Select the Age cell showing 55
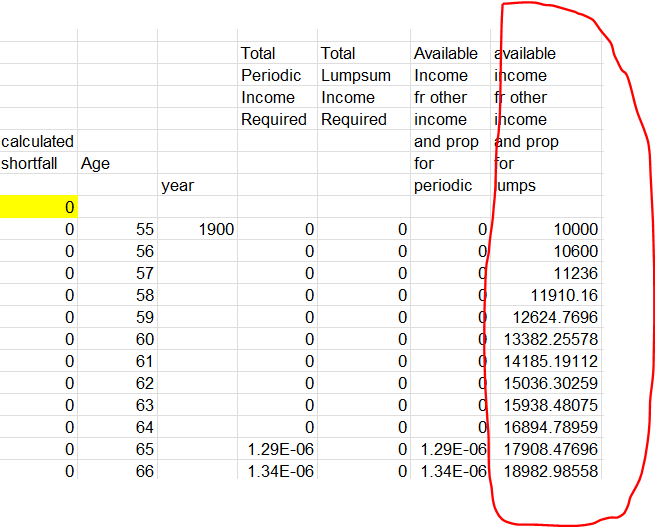655x527 pixels. point(117,229)
